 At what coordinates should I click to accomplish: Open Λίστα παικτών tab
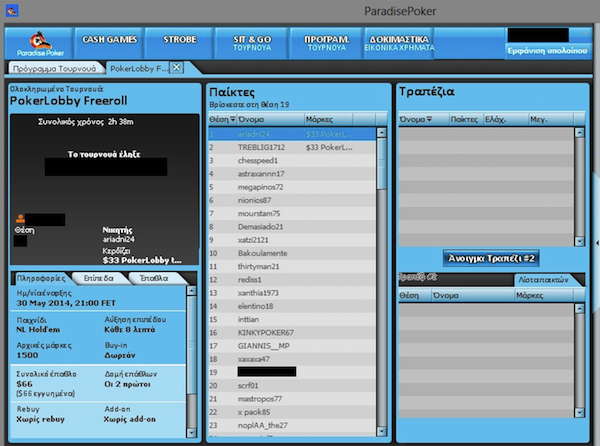pos(543,280)
